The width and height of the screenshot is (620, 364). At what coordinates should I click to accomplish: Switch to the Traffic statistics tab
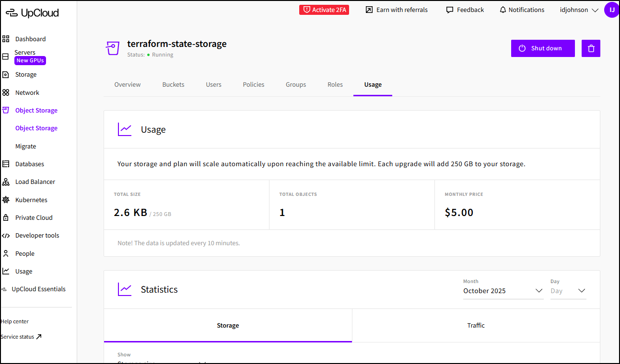476,325
